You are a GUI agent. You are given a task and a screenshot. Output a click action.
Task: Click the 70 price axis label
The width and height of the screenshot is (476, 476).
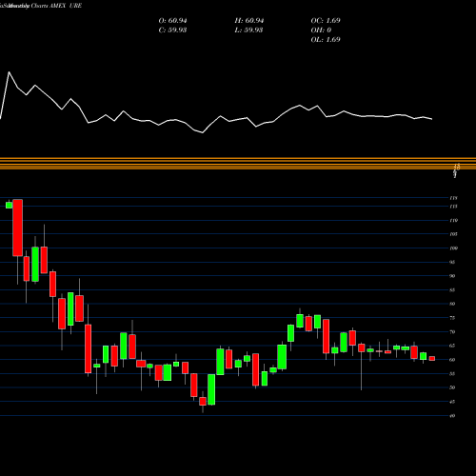point(452,332)
